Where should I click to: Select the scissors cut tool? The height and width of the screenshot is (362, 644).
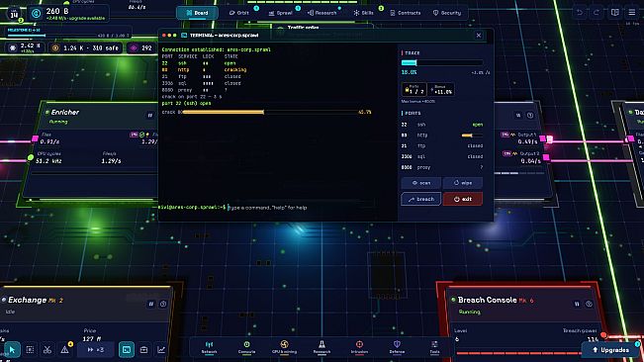pos(47,350)
